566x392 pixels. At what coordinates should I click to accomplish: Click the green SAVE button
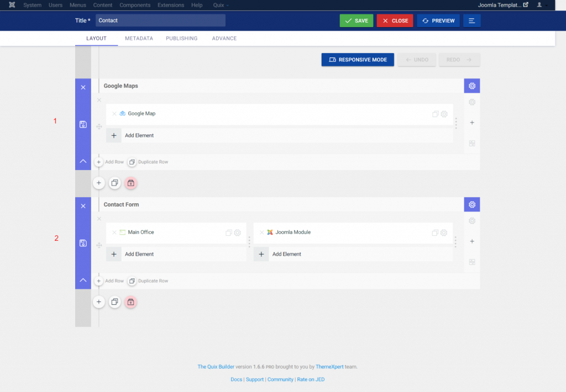(356, 20)
